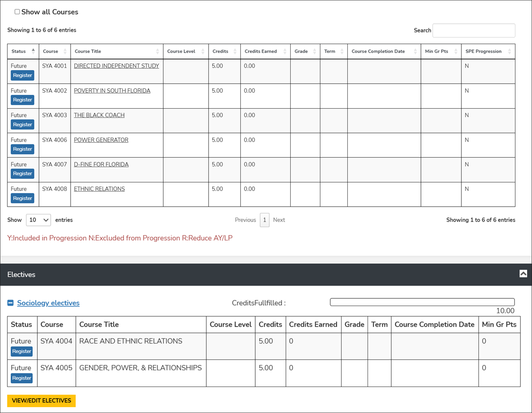The image size is (532, 413).
Task: Collapse Sociology electives minus icon
Action: click(10, 303)
